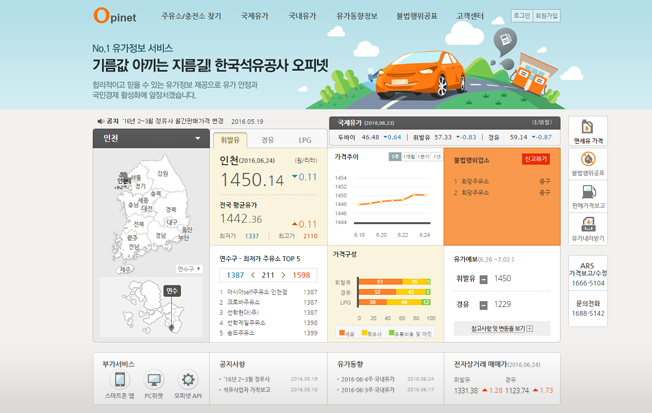This screenshot has width=652, height=413.
Task: Open the 국제유가 menu
Action: click(254, 16)
